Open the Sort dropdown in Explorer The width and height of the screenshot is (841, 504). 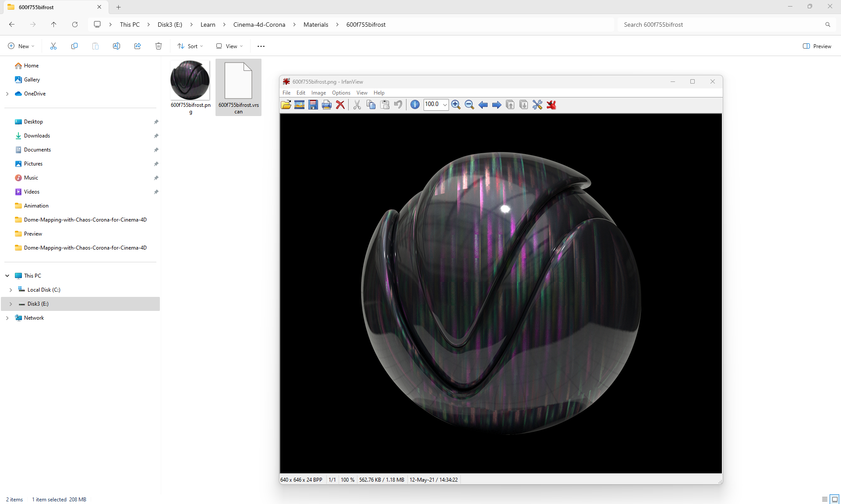pyautogui.click(x=190, y=46)
